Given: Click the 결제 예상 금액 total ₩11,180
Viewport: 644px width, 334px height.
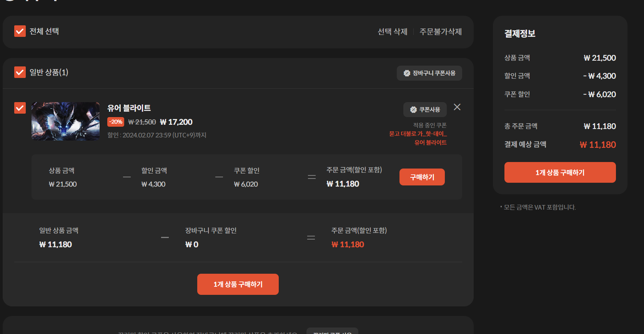Looking at the screenshot, I should click(x=597, y=145).
